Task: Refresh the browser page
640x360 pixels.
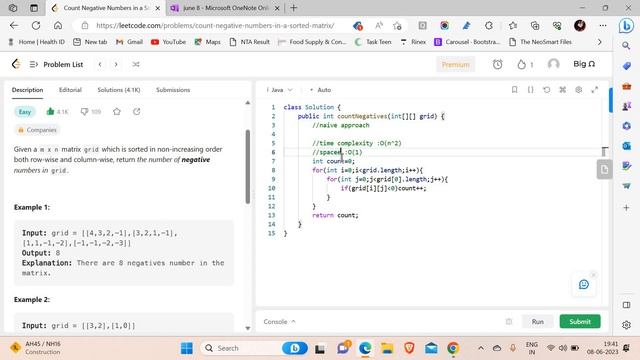Action: [36, 26]
